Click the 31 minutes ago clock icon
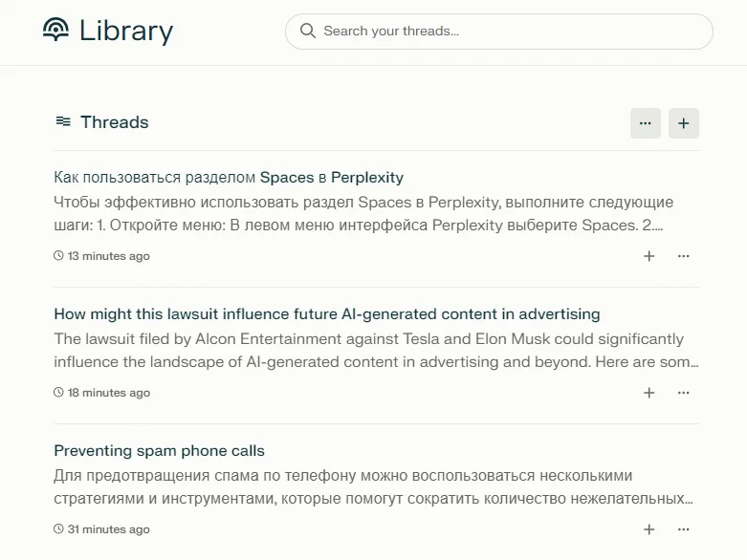Screen dimensions: 747x560 (x=58, y=529)
